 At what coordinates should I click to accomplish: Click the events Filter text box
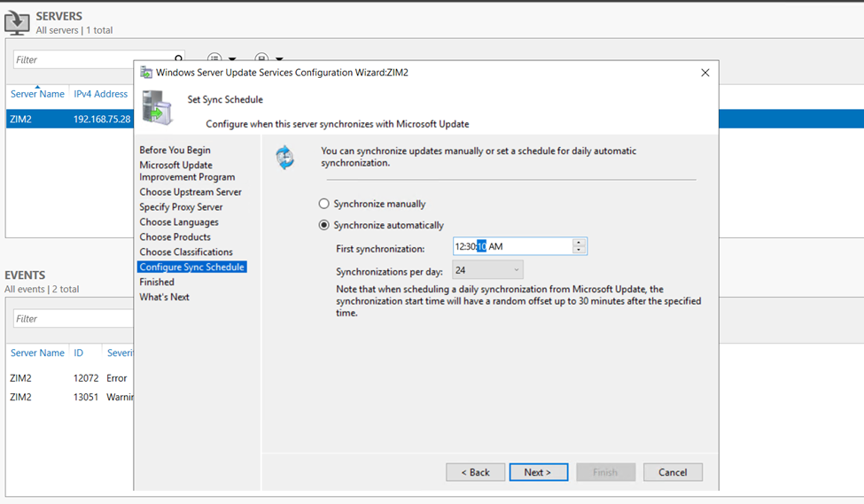[x=71, y=319]
